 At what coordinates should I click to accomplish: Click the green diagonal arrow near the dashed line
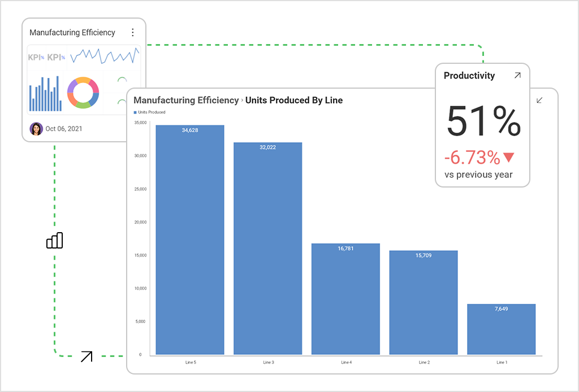86,356
